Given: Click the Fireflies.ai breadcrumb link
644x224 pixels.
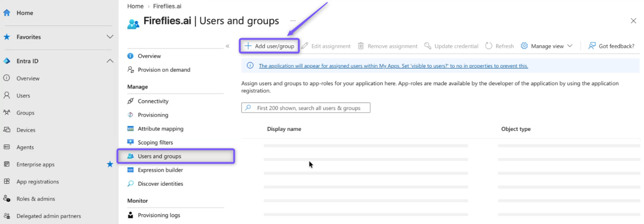Looking at the screenshot, I should click(167, 6).
